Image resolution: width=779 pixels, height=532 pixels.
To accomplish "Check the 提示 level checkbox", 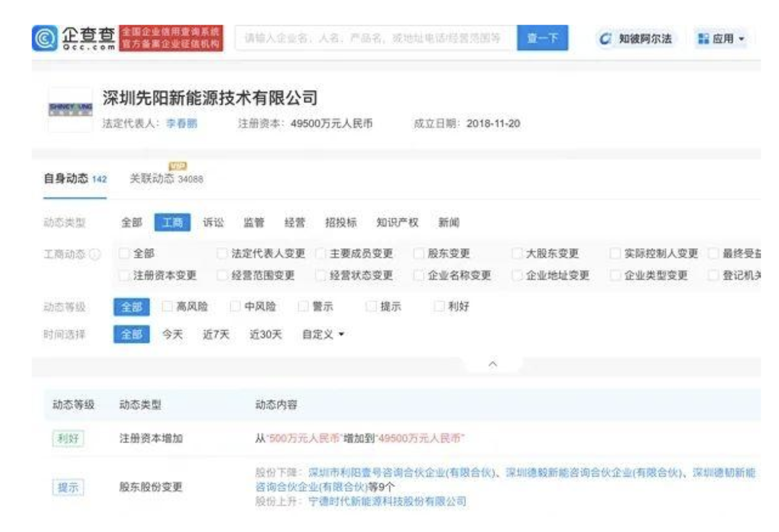I will coord(371,307).
